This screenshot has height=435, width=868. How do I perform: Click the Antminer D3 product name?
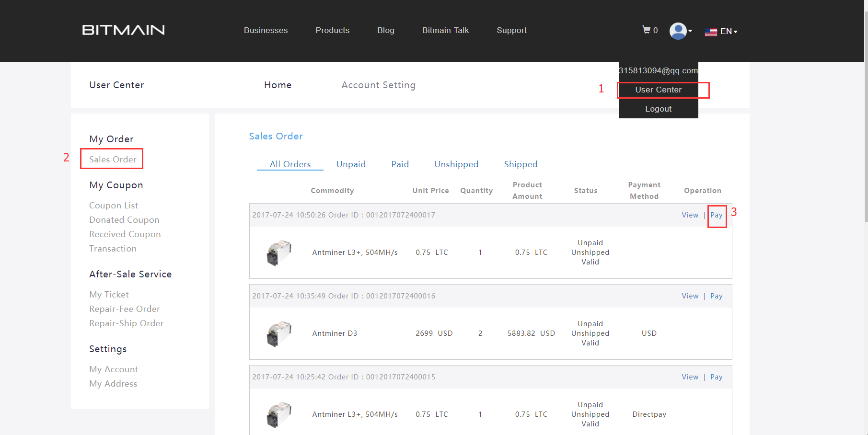tap(335, 333)
